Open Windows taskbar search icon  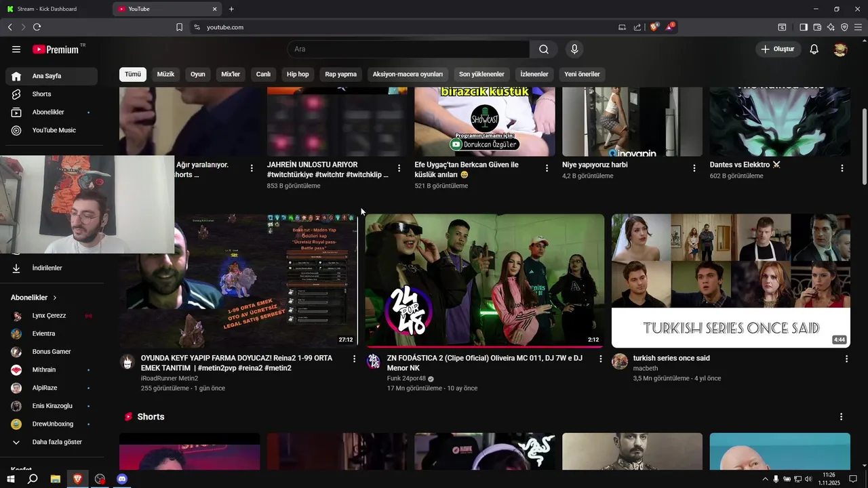[33, 479]
